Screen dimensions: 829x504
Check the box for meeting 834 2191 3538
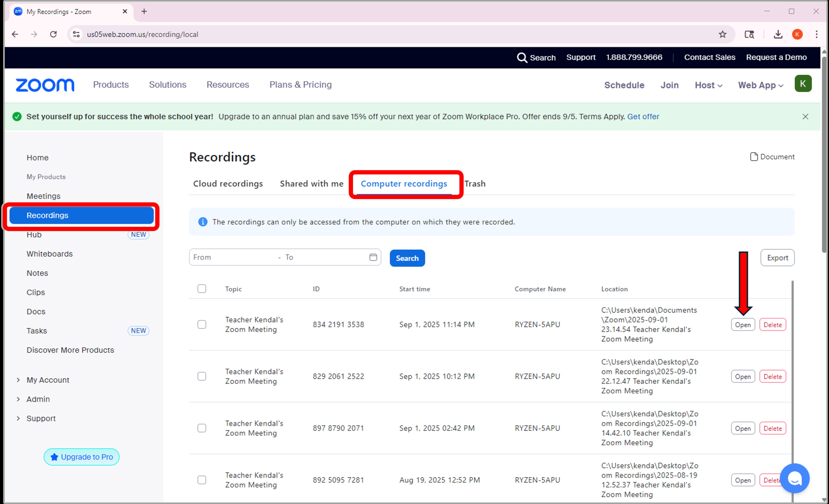point(202,324)
